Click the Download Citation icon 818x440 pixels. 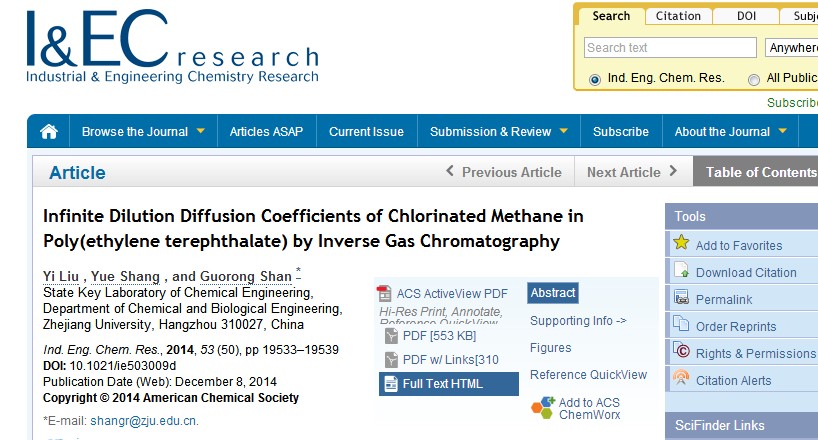click(681, 271)
